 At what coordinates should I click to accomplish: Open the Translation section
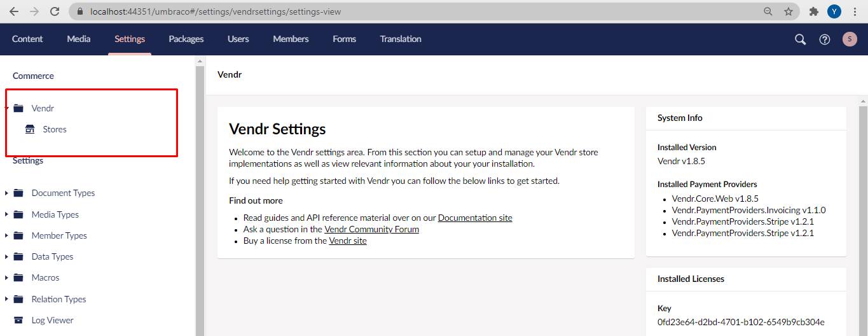tap(401, 39)
